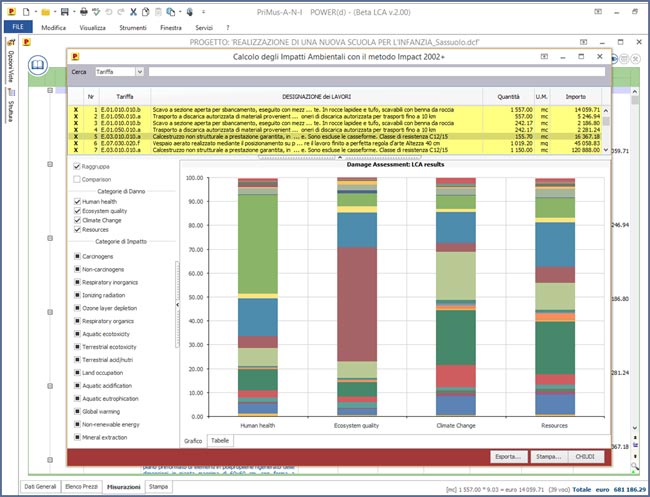The image size is (650, 497).
Task: Open the dropdown arrow beside Open folder
Action: click(x=55, y=12)
